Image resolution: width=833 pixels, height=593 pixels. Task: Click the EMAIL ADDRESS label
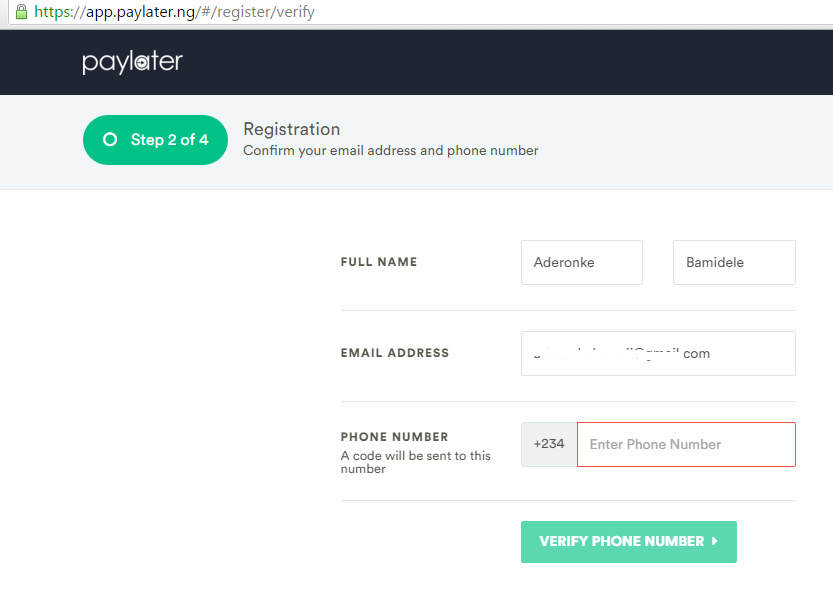coord(395,353)
